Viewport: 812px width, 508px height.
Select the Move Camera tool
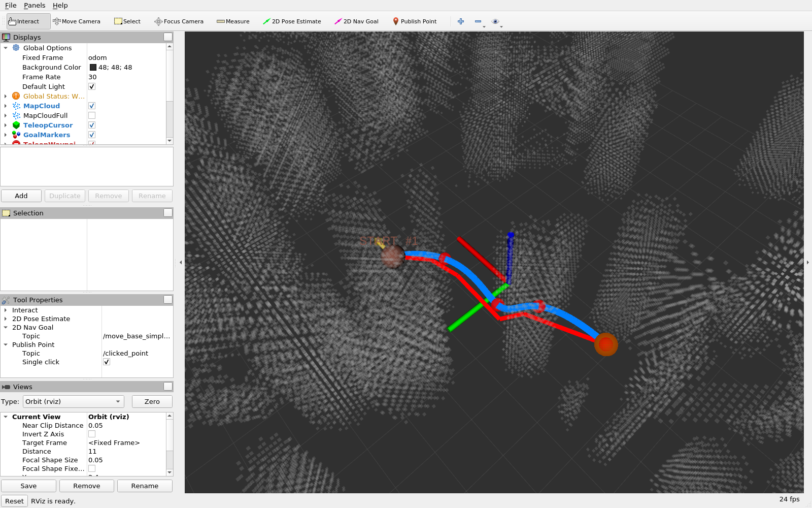[x=77, y=21]
